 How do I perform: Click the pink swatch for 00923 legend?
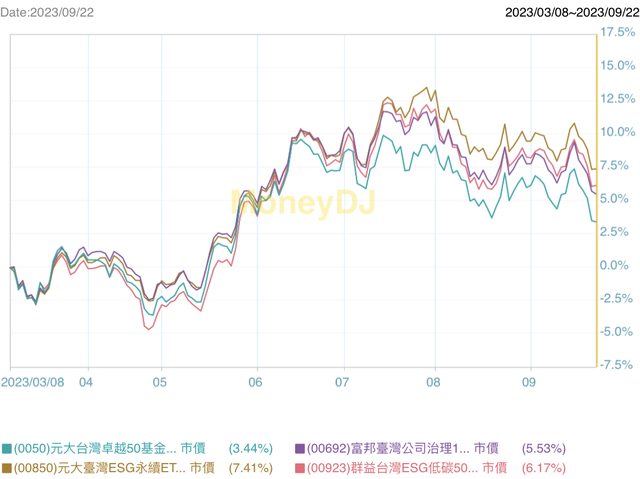pyautogui.click(x=301, y=467)
